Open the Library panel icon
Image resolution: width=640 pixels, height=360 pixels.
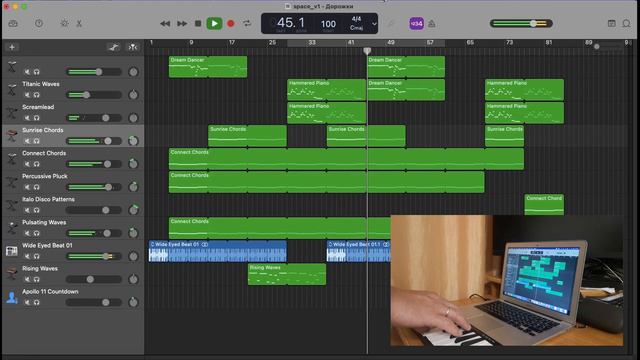pos(13,24)
